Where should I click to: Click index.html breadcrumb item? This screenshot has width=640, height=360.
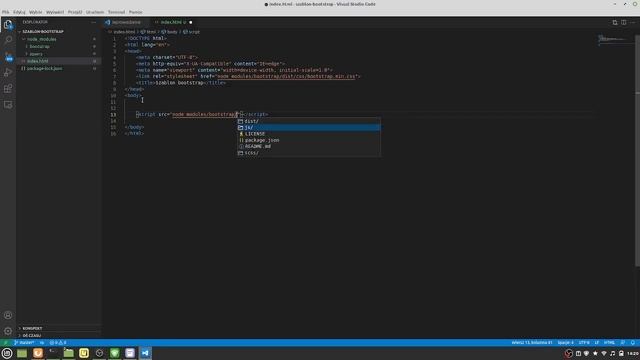tap(124, 32)
